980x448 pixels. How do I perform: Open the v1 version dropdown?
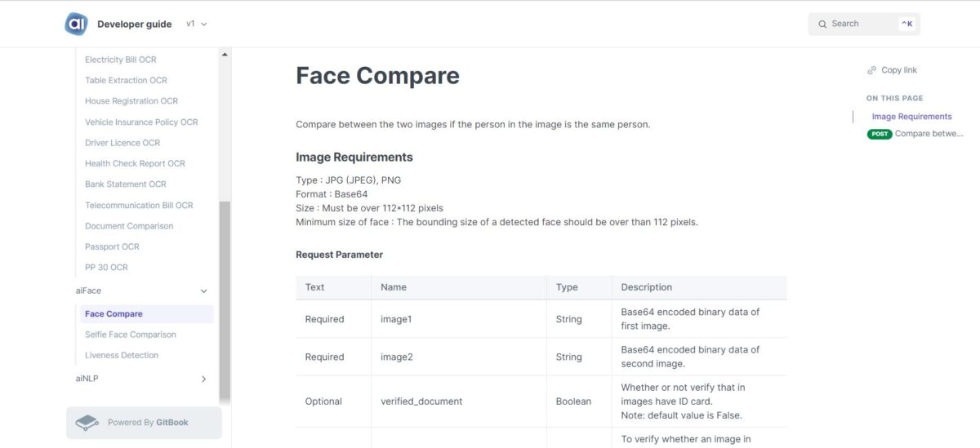click(196, 24)
